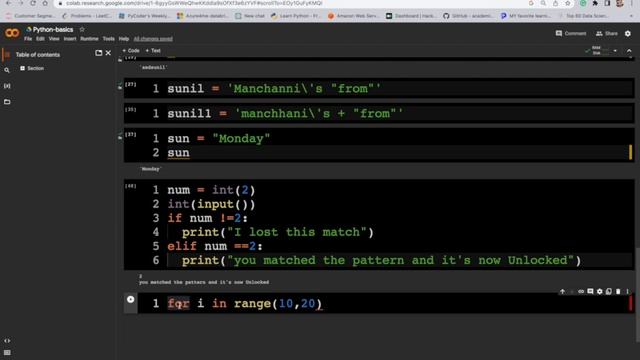Viewport: 640px width, 360px height.
Task: Click the All changes saved link
Action: pos(153,39)
